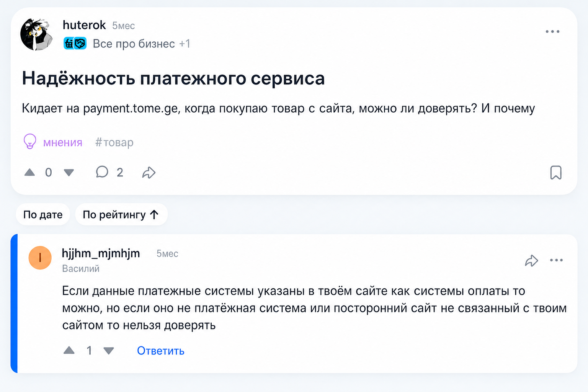This screenshot has width=588, height=392.
Task: Reply to answer via Ответить link
Action: pyautogui.click(x=161, y=351)
